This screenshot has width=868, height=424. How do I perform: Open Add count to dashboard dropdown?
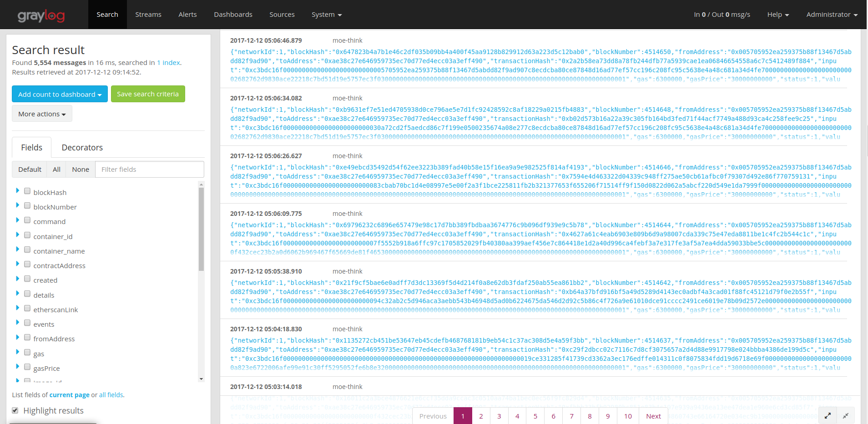click(x=60, y=94)
